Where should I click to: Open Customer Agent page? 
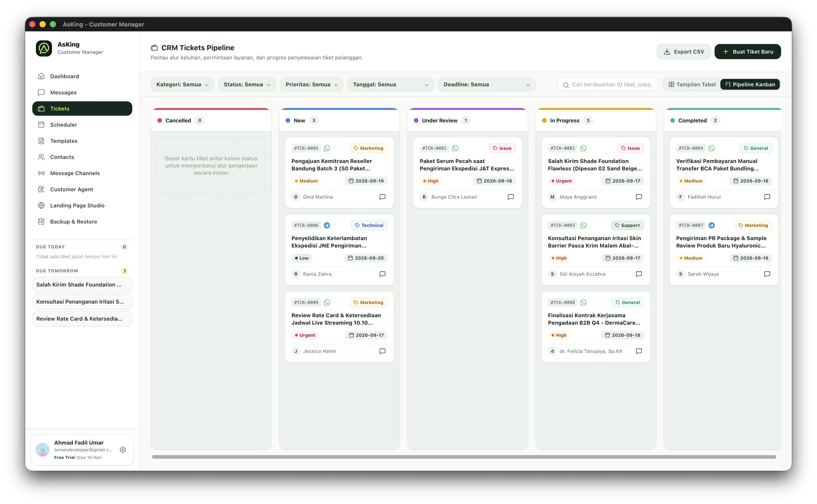[x=82, y=189]
